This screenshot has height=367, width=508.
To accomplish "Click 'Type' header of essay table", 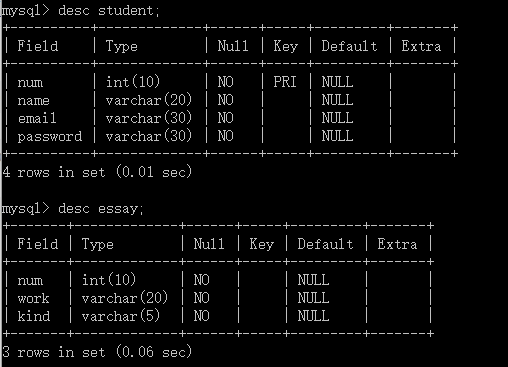I will (x=98, y=244).
